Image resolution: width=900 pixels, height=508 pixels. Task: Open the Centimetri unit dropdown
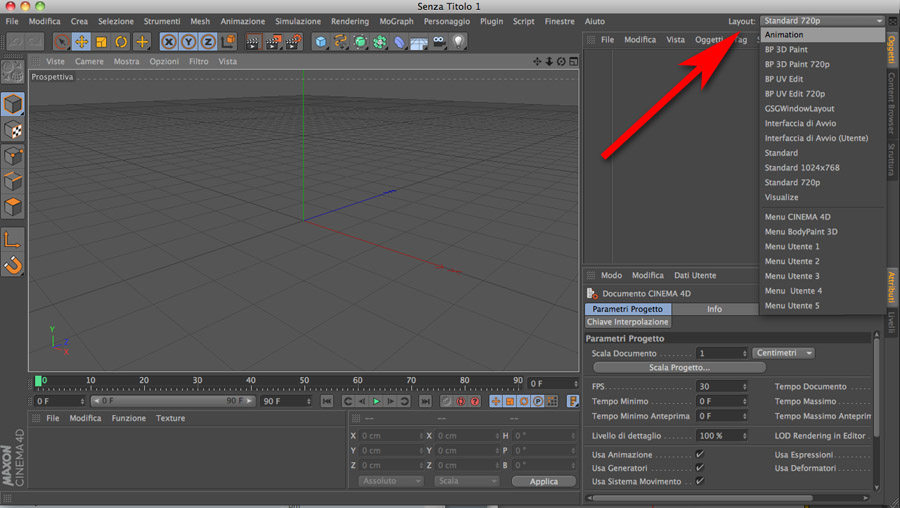point(783,353)
